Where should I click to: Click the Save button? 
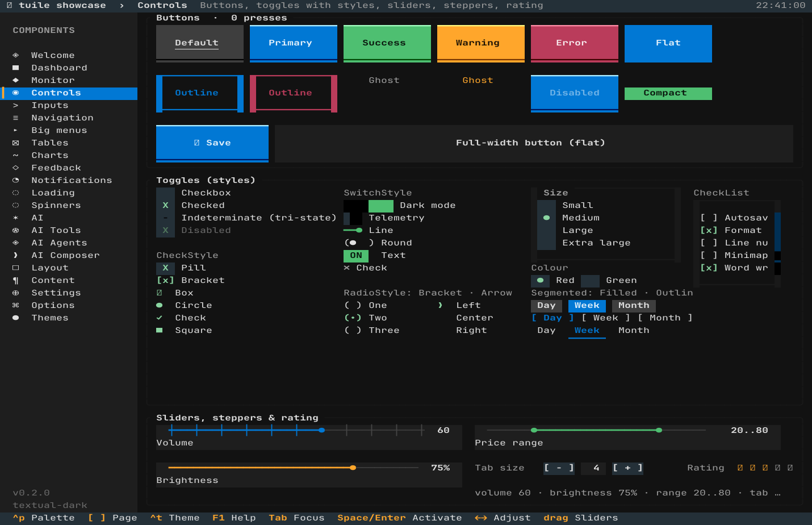click(x=212, y=143)
